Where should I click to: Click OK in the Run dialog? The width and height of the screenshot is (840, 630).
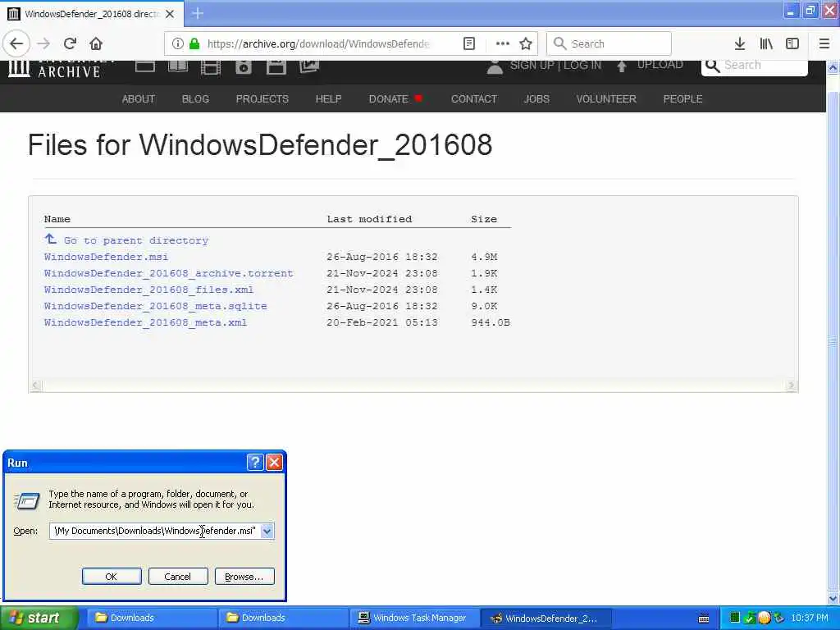(x=112, y=577)
